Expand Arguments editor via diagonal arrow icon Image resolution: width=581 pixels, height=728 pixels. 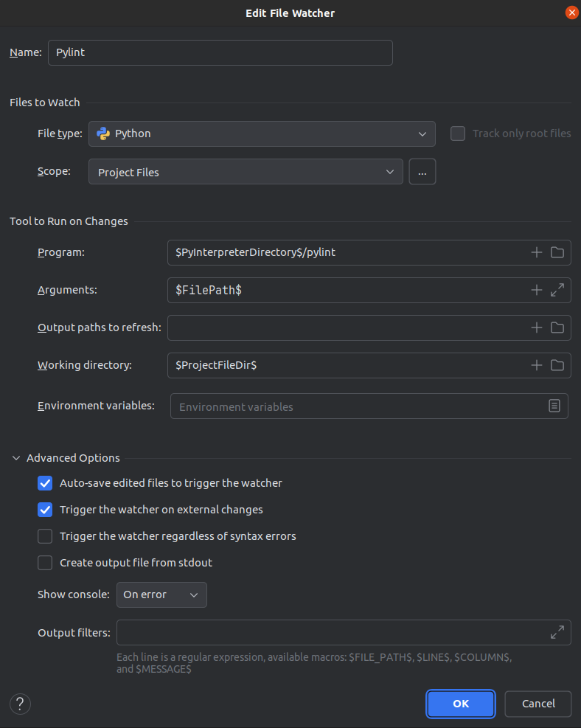click(x=557, y=290)
